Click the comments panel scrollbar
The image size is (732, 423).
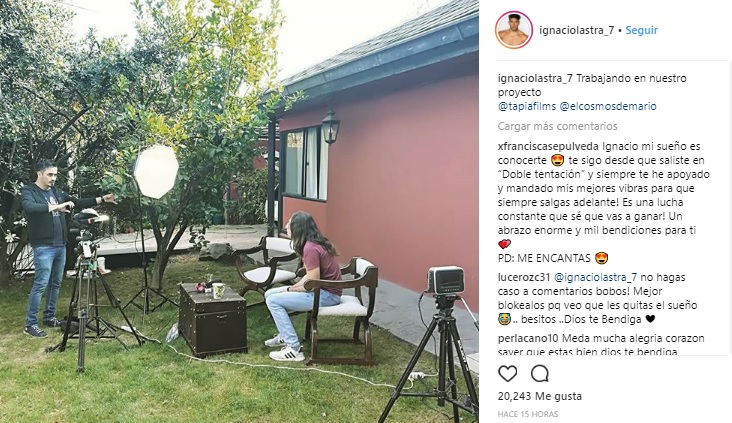729,208
